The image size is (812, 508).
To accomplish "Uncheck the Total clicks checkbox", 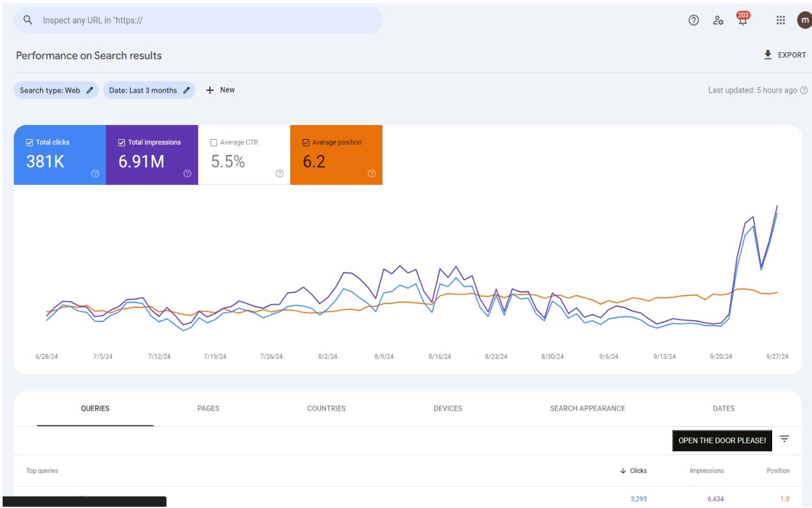I will [30, 143].
